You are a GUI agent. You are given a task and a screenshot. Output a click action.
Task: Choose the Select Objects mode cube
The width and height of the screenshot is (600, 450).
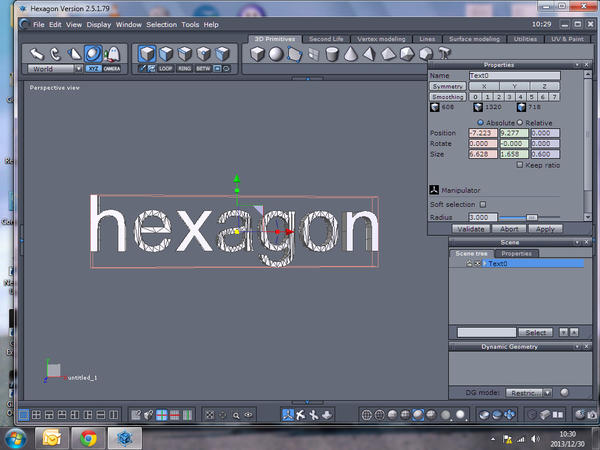click(147, 54)
